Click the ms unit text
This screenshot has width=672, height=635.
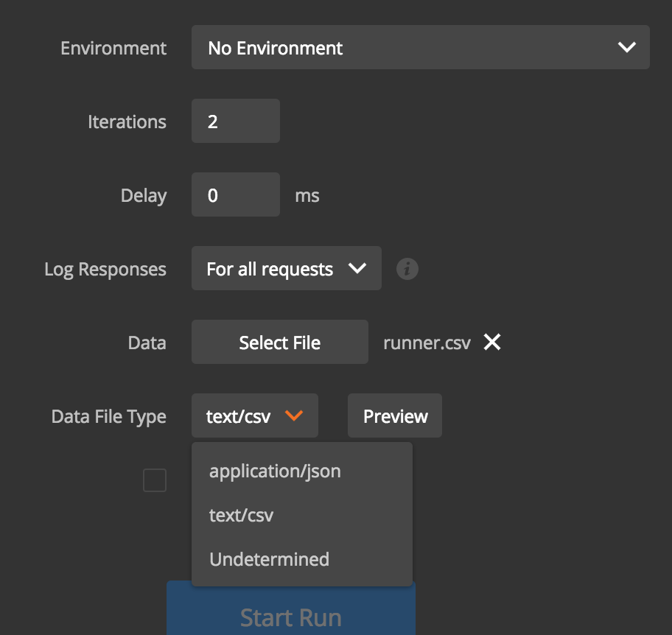(x=307, y=195)
